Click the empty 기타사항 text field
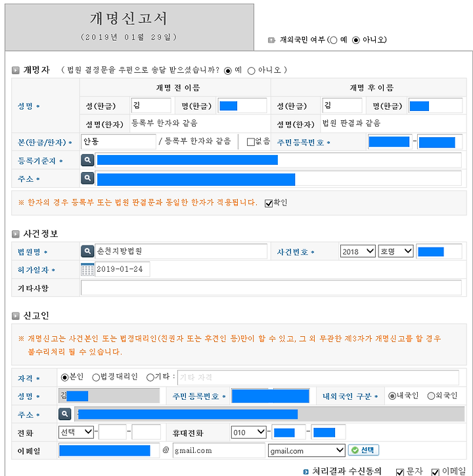The width and height of the screenshot is (473, 476). [271, 288]
